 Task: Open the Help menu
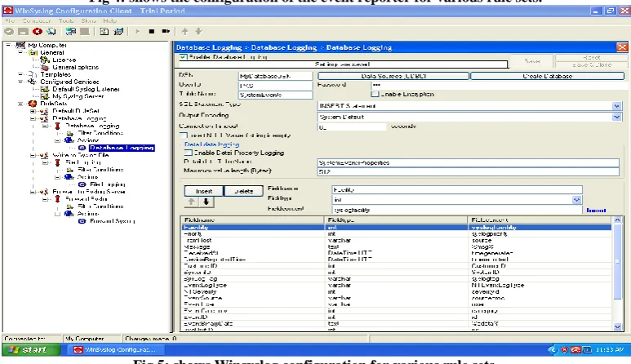[109, 20]
